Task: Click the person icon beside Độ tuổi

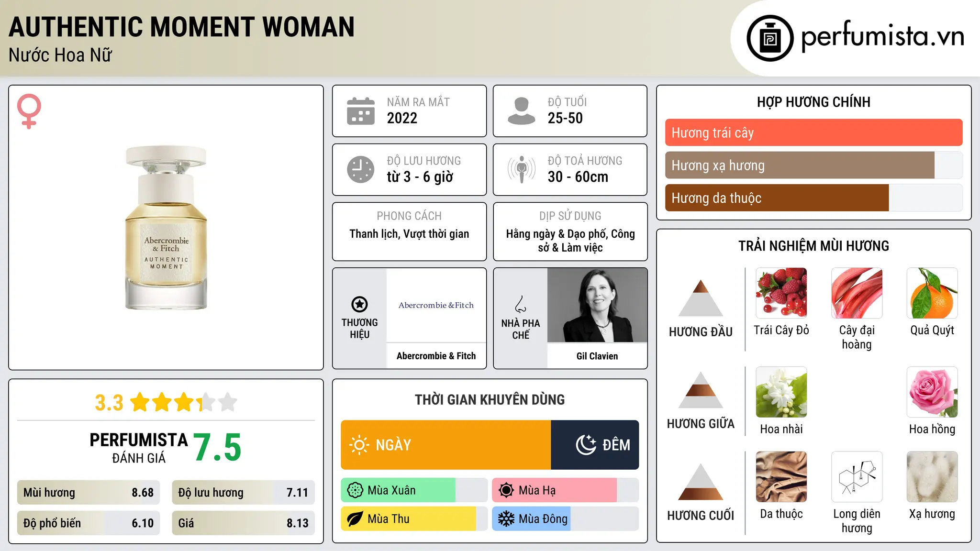Action: tap(522, 111)
